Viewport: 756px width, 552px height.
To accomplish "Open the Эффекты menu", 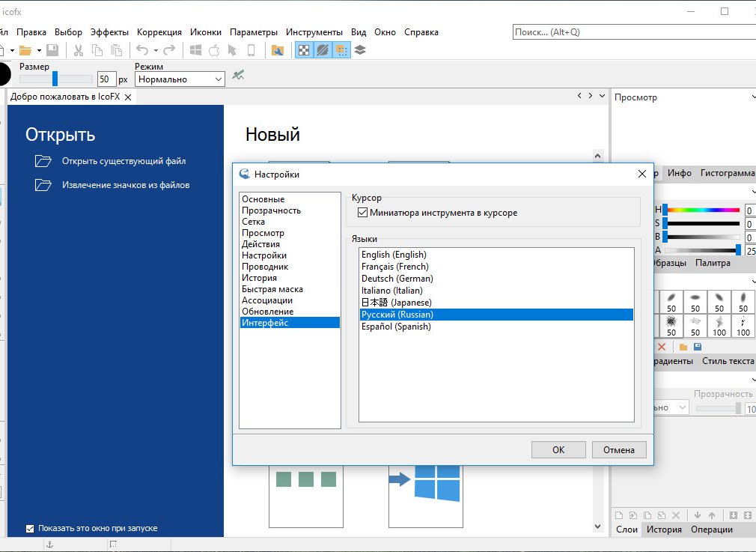I will point(109,32).
